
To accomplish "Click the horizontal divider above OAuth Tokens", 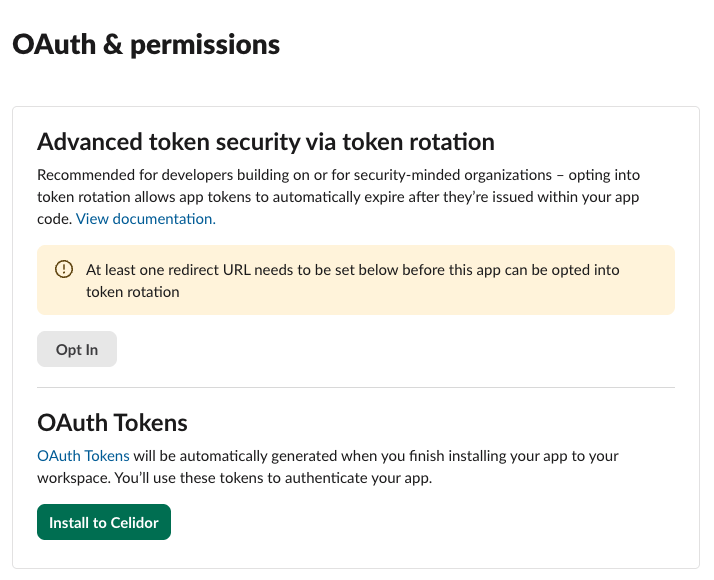I will 356,387.
